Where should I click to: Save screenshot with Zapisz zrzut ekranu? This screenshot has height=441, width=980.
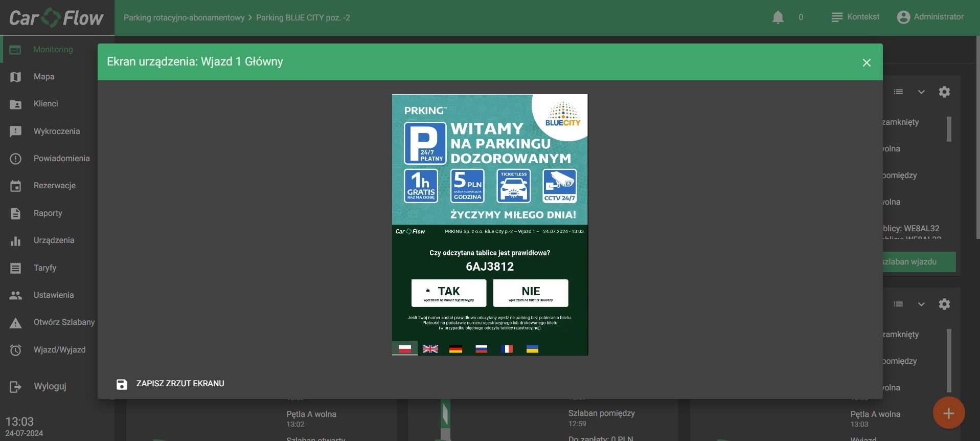[x=171, y=384]
